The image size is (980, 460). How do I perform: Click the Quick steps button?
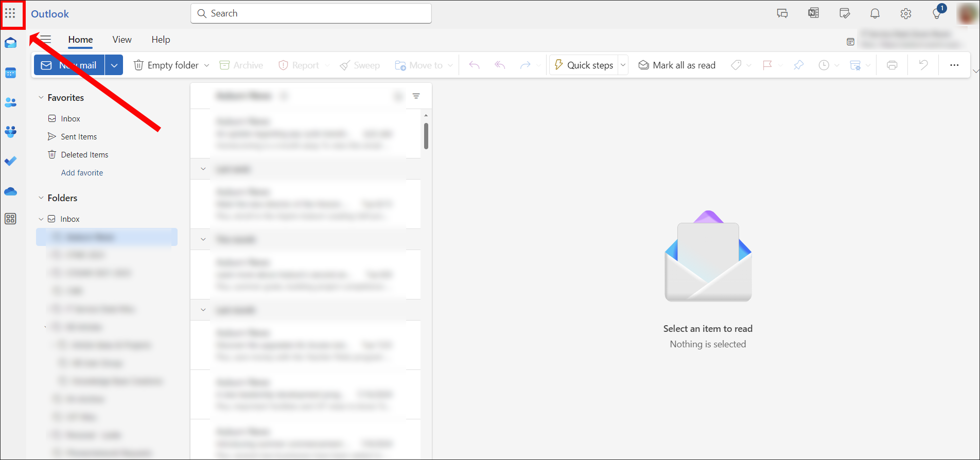[584, 65]
